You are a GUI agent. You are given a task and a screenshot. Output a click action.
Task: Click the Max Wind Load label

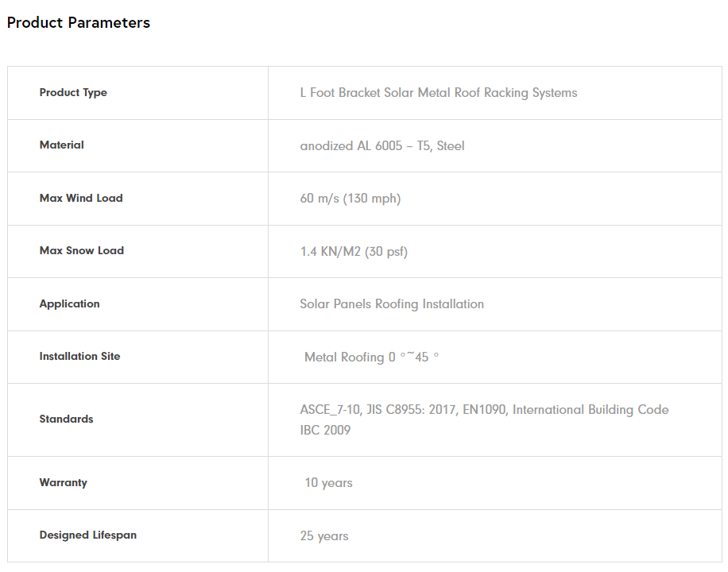click(81, 199)
